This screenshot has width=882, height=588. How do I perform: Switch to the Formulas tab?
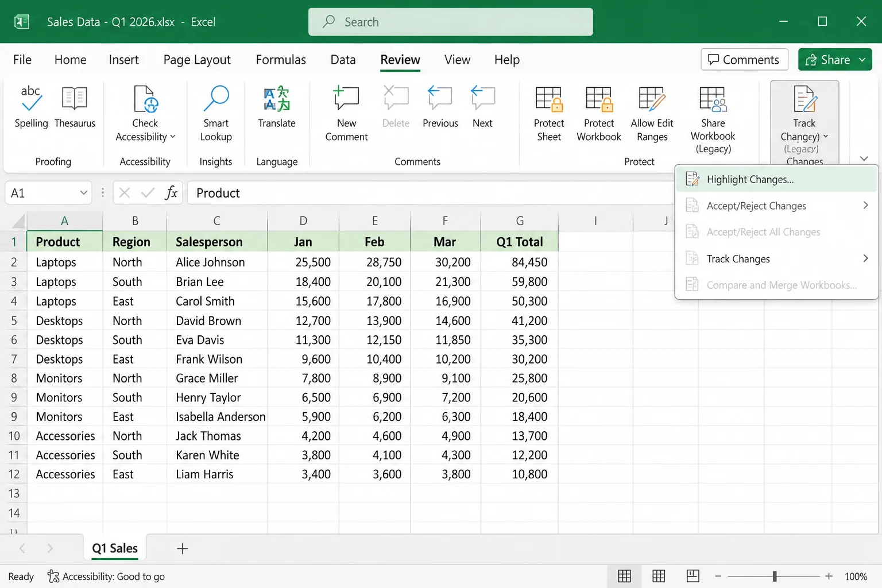pyautogui.click(x=281, y=60)
